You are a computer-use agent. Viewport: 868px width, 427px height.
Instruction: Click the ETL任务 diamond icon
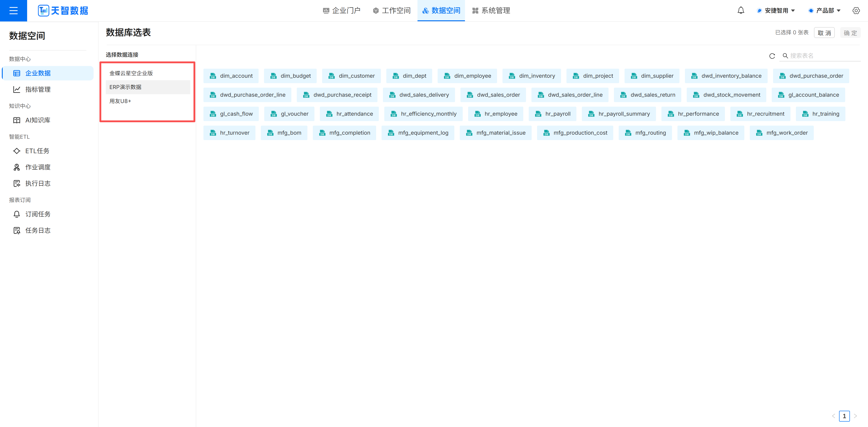coord(17,151)
